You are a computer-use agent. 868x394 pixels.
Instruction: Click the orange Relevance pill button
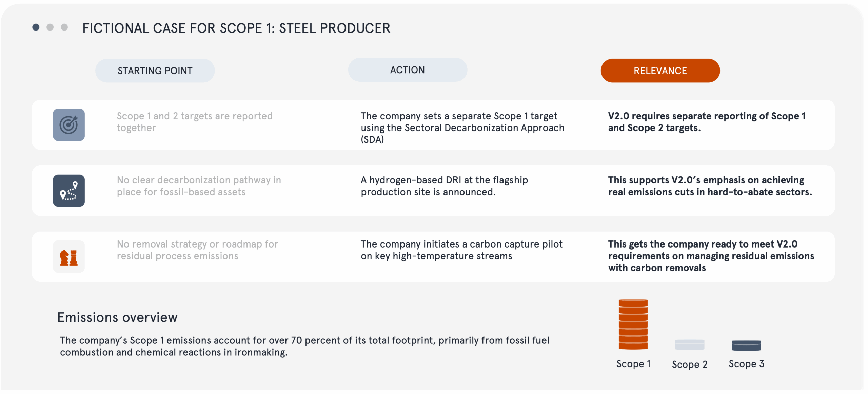[660, 71]
